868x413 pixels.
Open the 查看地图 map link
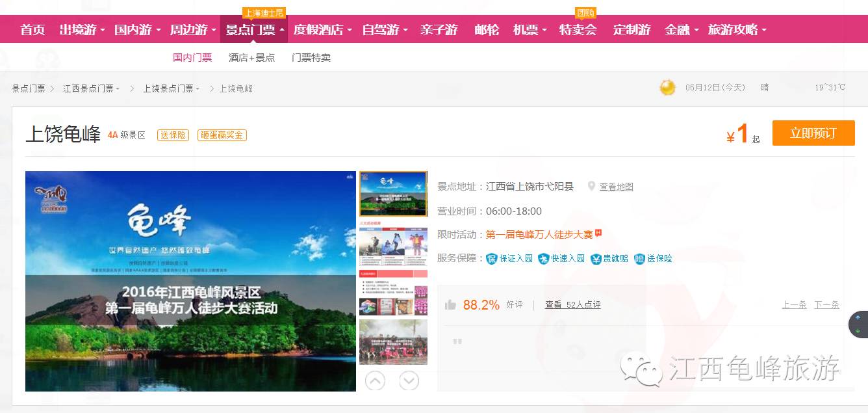coord(616,187)
